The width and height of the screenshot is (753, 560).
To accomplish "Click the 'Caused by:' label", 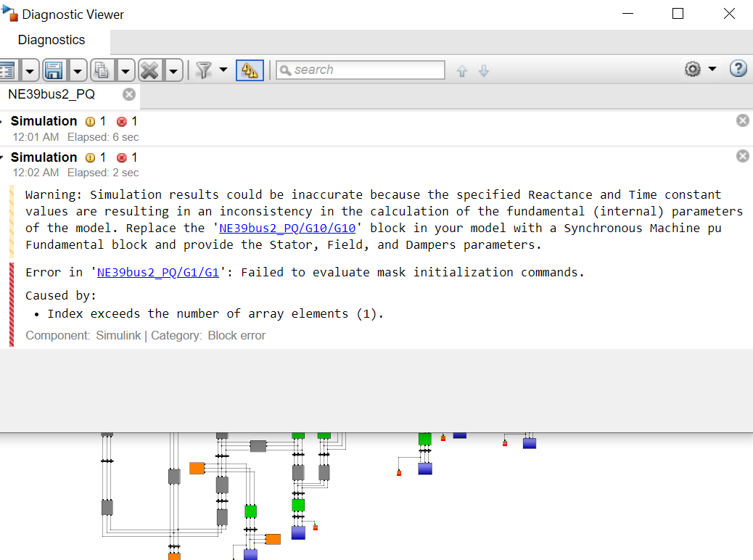I will tap(60, 295).
